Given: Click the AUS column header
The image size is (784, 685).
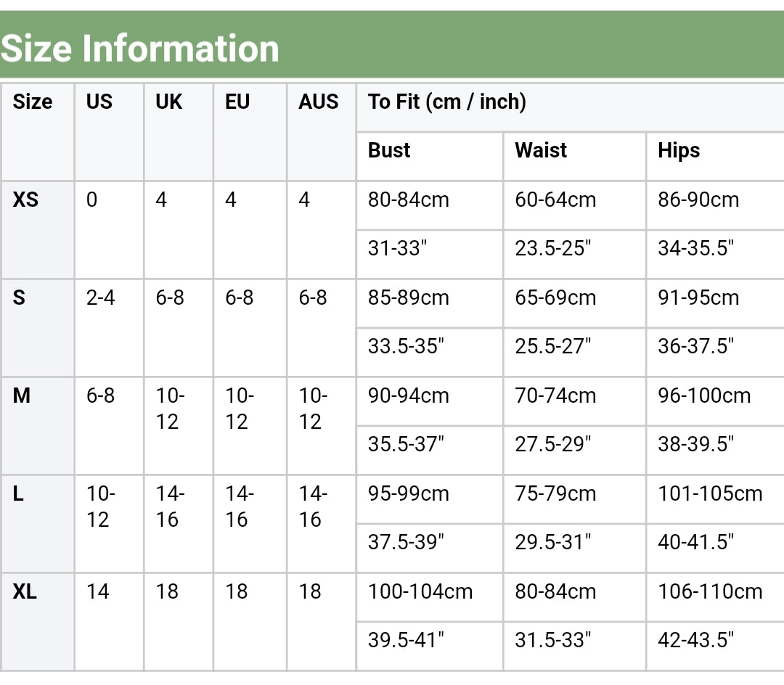Looking at the screenshot, I should coord(319,102).
